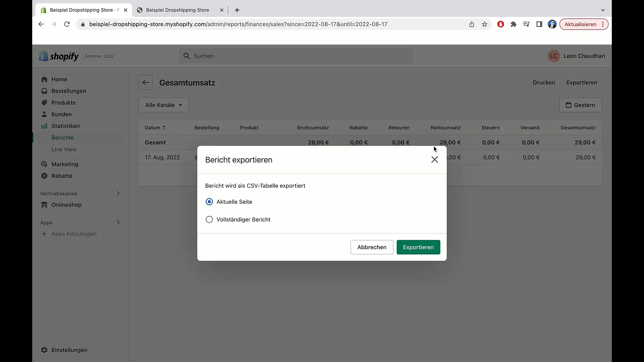Click the green Exportieren button in dialog
This screenshot has height=362, width=644.
click(418, 247)
